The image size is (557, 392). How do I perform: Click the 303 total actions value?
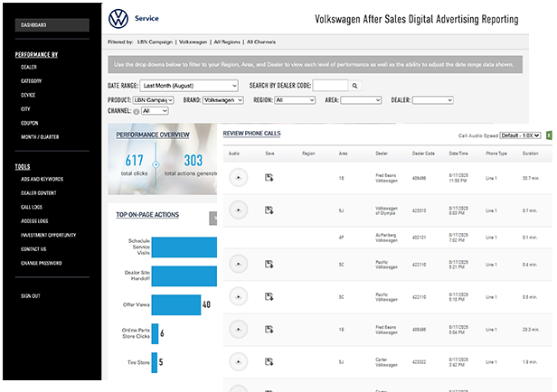pyautogui.click(x=193, y=161)
